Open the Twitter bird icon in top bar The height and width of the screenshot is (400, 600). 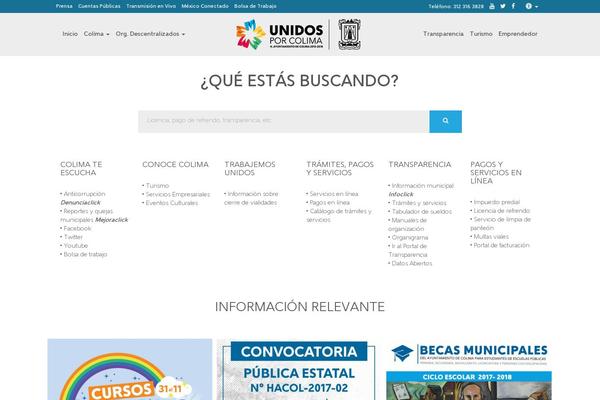coord(503,6)
